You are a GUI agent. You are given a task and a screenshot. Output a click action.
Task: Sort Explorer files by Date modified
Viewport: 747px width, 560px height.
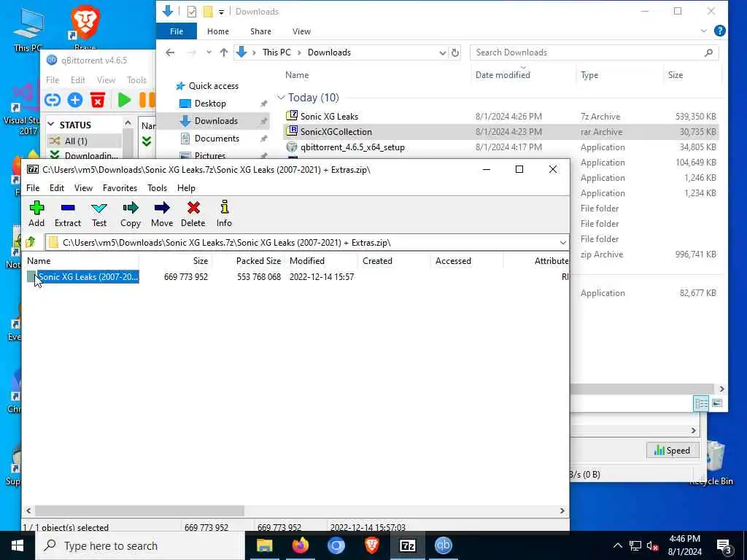503,75
